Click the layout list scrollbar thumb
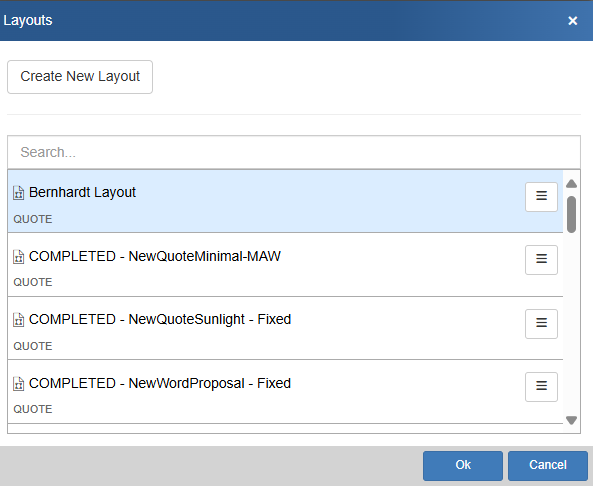Viewport: 593px width, 486px height. click(571, 214)
